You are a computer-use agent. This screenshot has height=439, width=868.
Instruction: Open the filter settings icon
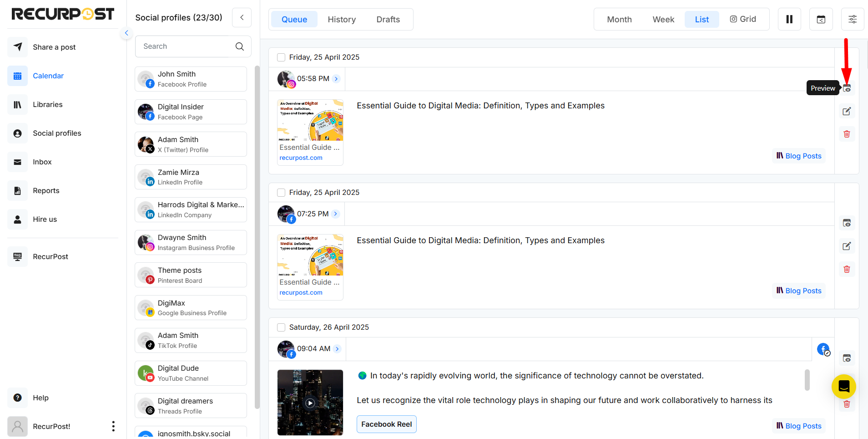(853, 19)
